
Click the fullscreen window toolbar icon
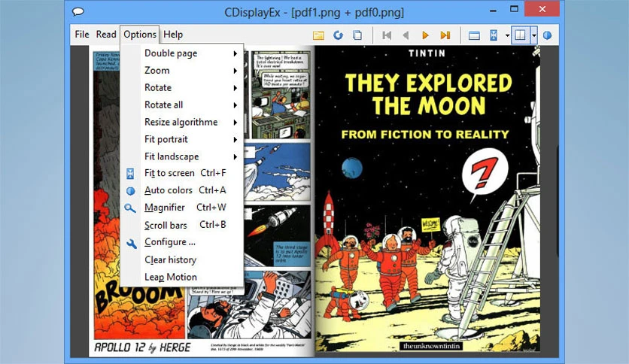(x=474, y=35)
